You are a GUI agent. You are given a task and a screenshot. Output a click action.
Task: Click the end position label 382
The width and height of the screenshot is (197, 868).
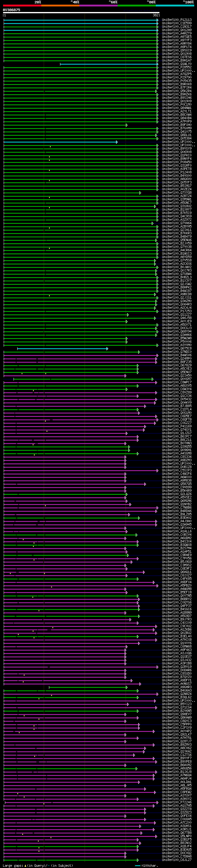(155, 15)
